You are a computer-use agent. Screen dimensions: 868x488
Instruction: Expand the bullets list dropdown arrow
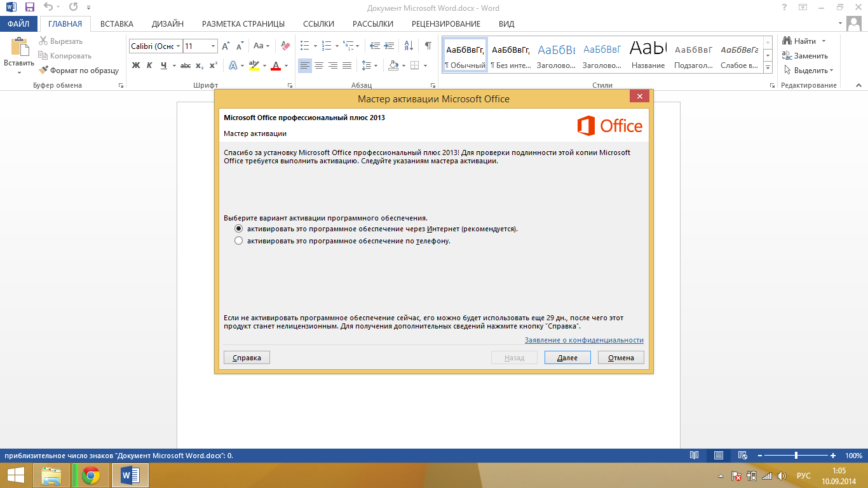click(315, 46)
